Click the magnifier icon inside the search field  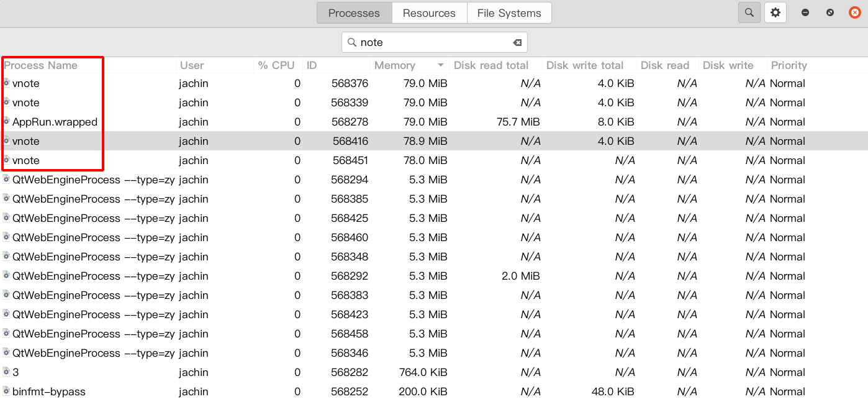[351, 42]
